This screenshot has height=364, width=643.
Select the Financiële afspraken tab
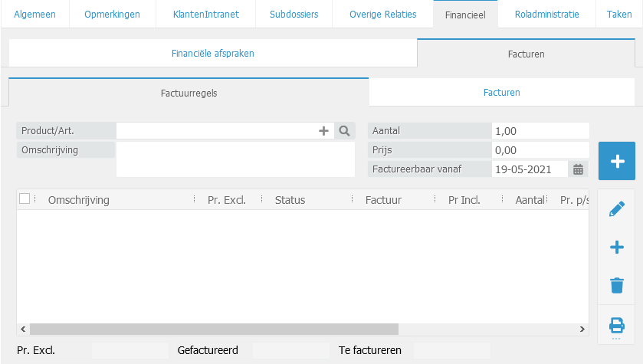pyautogui.click(x=212, y=54)
